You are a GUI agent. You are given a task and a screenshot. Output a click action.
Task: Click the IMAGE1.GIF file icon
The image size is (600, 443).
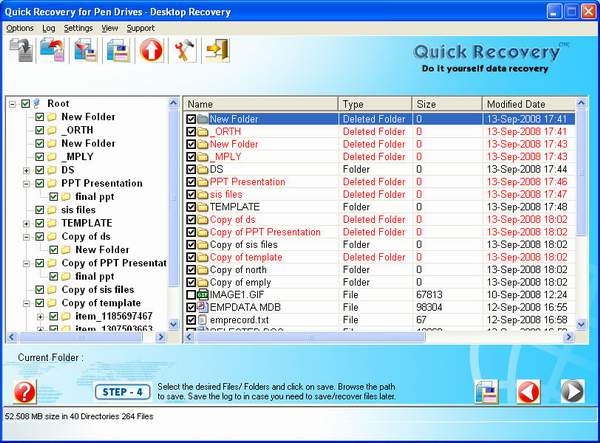click(202, 295)
